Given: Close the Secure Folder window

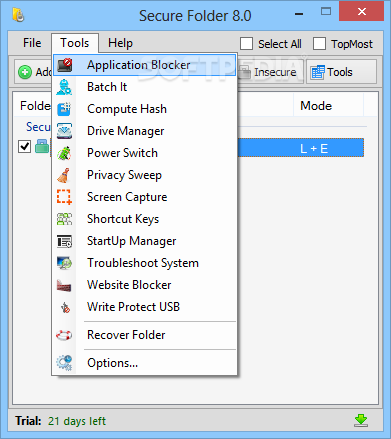Looking at the screenshot, I should point(362,12).
